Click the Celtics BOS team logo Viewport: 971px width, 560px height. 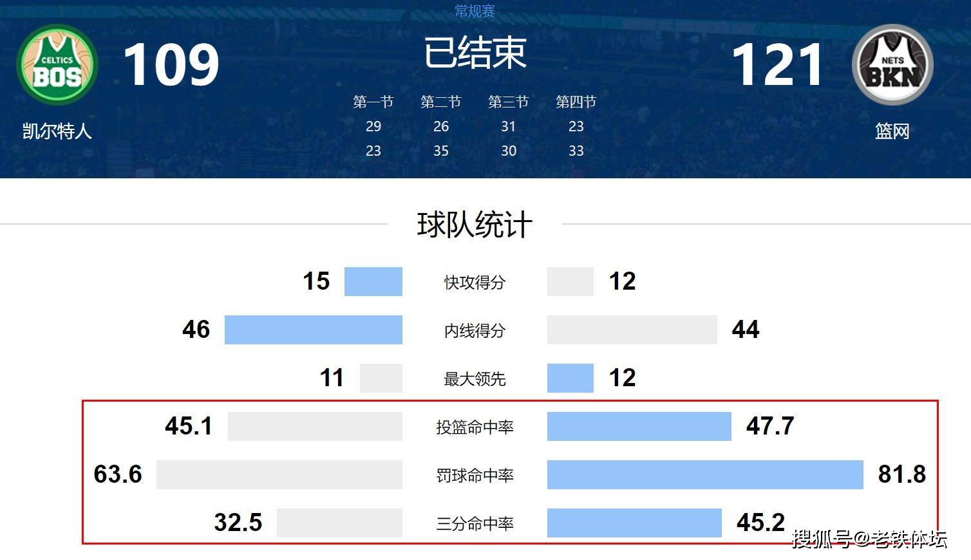[57, 64]
